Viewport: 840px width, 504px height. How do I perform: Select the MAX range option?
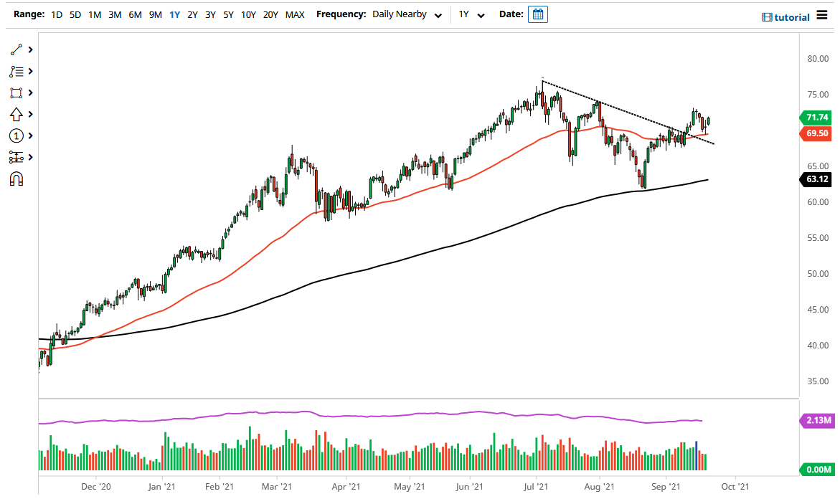pyautogui.click(x=295, y=14)
